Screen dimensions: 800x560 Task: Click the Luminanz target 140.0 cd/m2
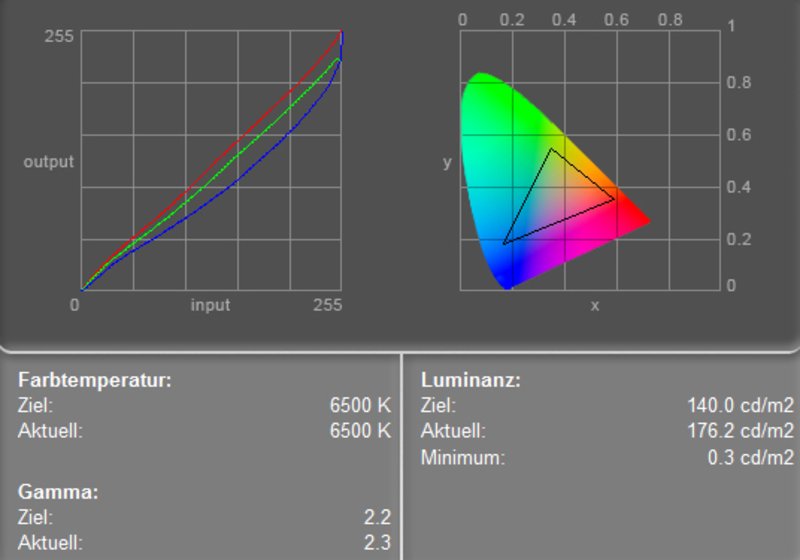pyautogui.click(x=741, y=405)
